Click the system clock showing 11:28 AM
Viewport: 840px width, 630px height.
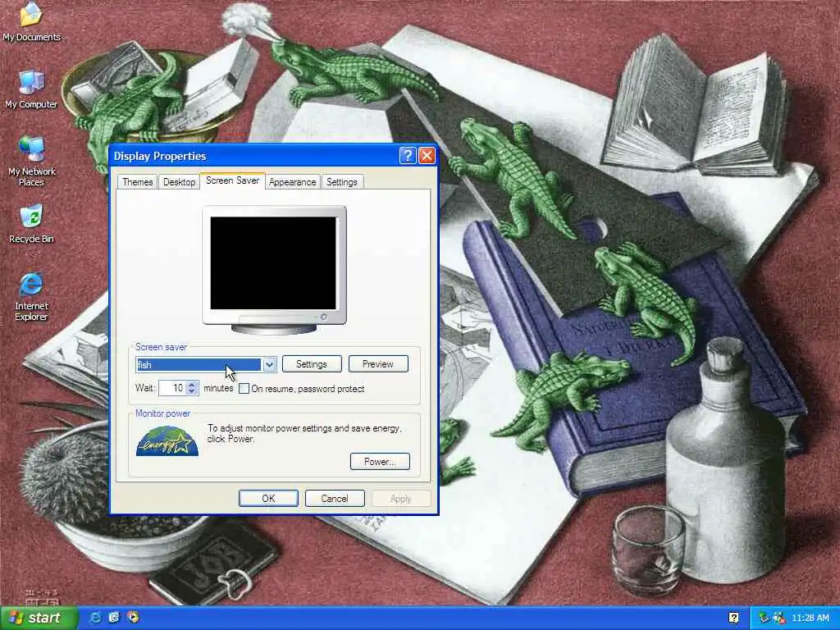click(x=810, y=618)
